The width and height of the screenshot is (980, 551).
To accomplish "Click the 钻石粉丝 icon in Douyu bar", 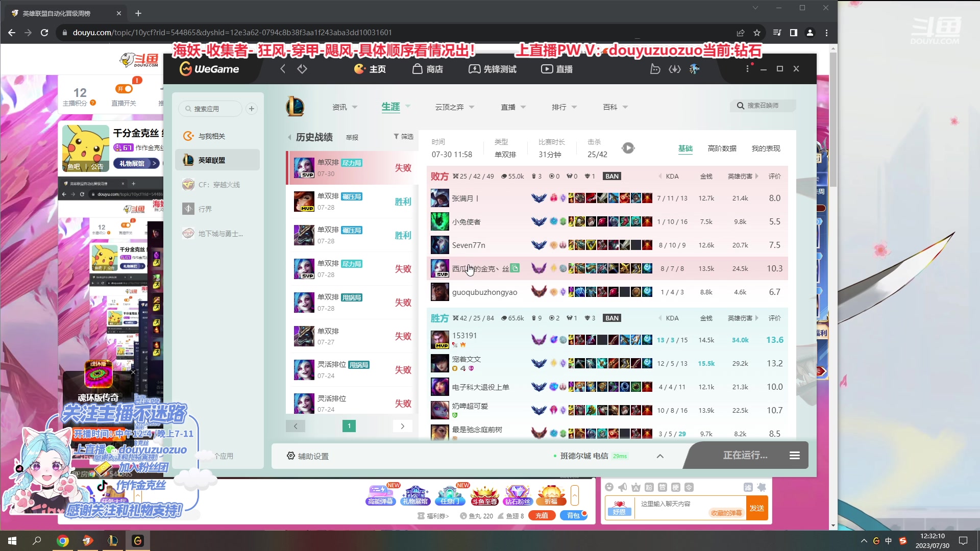I will [517, 495].
